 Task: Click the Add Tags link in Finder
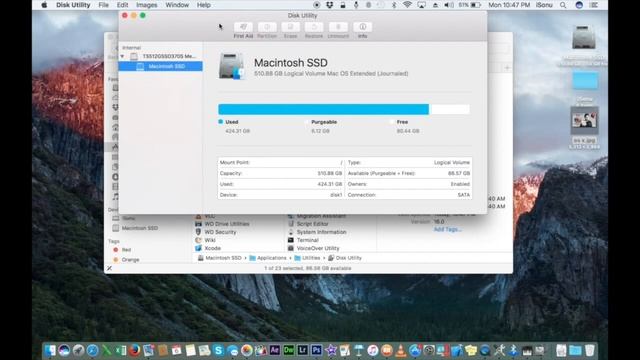(447, 229)
